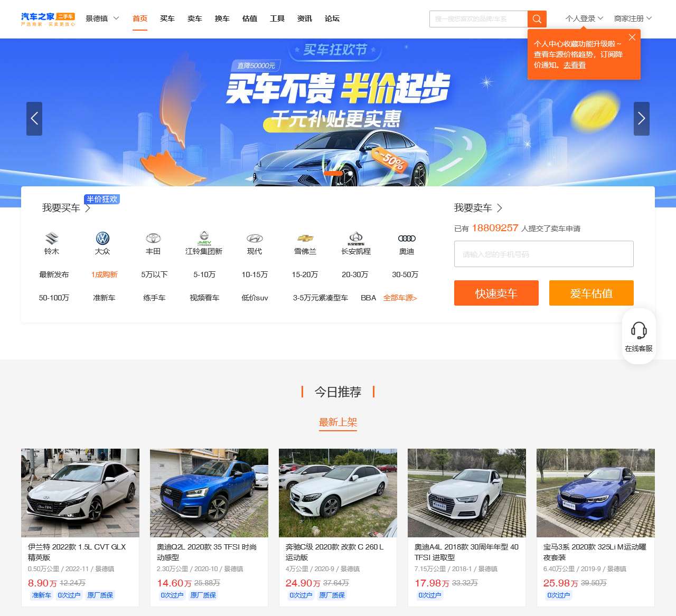This screenshot has height=616, width=676.
Task: Select the 准新车 category link
Action: pos(104,298)
